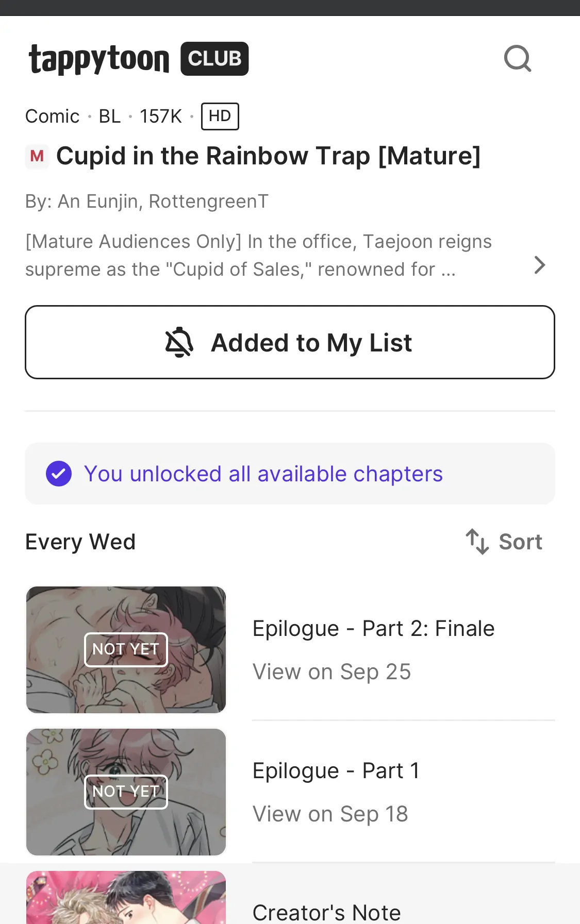Tap the CLUB badge
580x924 pixels.
pyautogui.click(x=214, y=59)
